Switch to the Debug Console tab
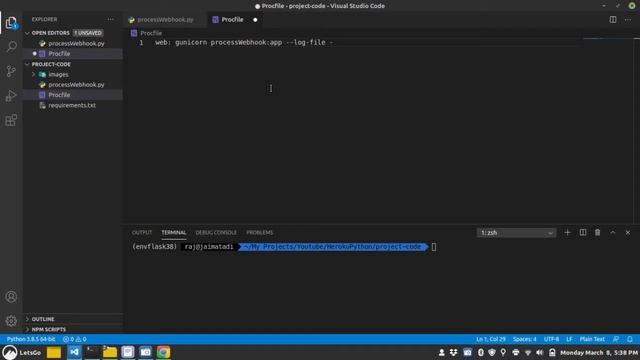Image resolution: width=640 pixels, height=360 pixels. click(216, 233)
